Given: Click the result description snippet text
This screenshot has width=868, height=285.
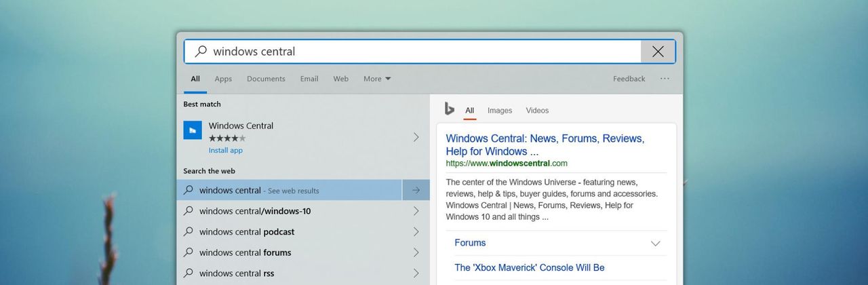Looking at the screenshot, I should 552,199.
